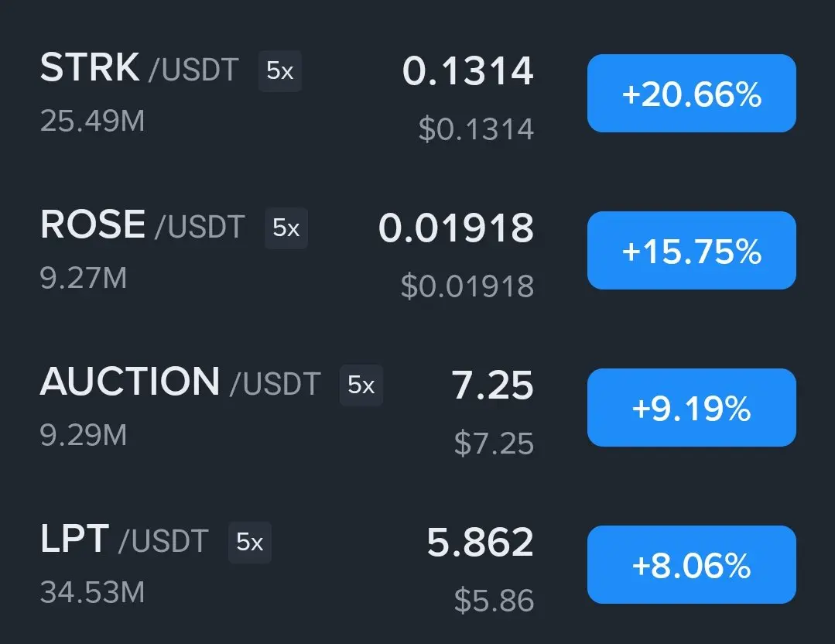Click the 5x leverage badge beside ROSE
The height and width of the screenshot is (644, 835).
pos(286,228)
